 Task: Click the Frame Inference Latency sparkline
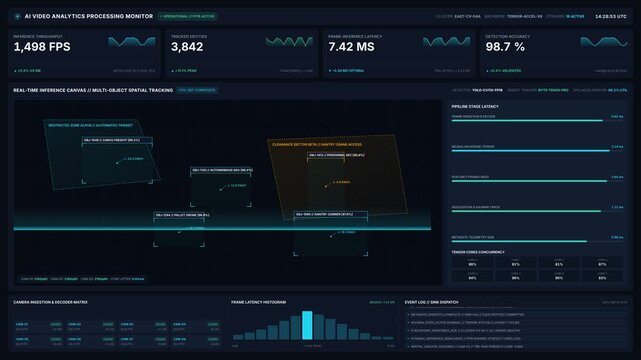(446, 42)
